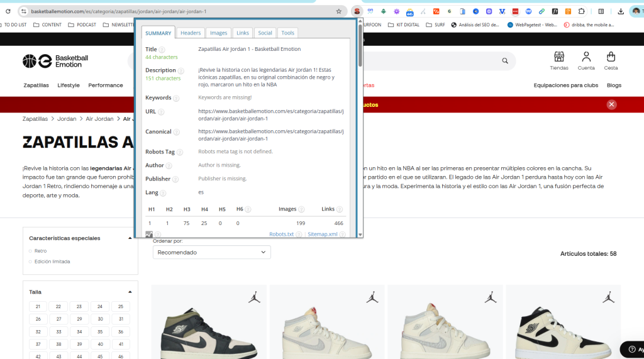Open the Social tab in SEO popup
The width and height of the screenshot is (644, 359).
click(x=265, y=33)
